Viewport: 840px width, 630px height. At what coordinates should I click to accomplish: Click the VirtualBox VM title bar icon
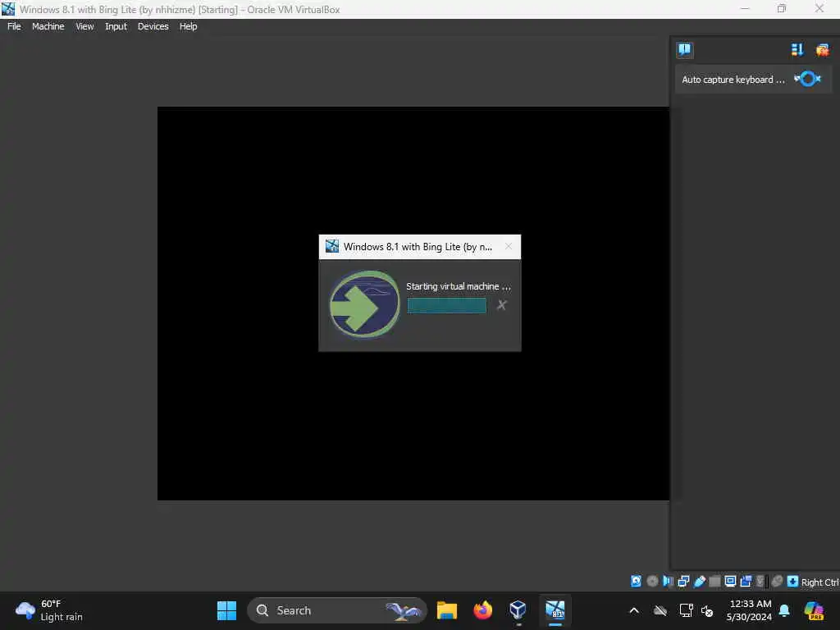[8, 9]
